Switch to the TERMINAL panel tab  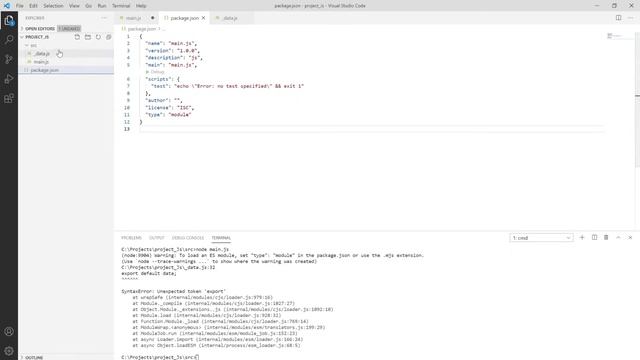click(221, 238)
